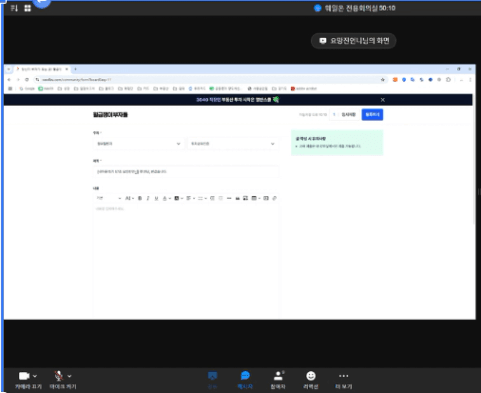Screen dimensions: 481x393
Task: Open the second category dropdown in the form
Action: pyautogui.click(x=233, y=144)
